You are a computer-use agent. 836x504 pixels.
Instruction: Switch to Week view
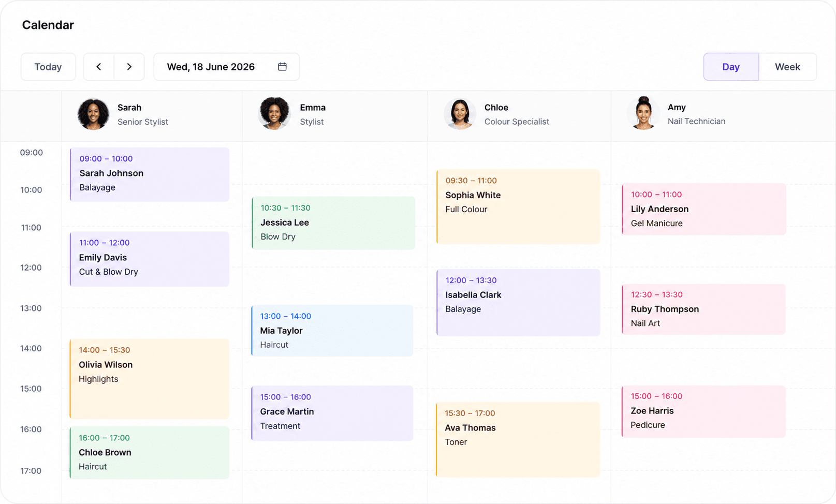click(787, 67)
